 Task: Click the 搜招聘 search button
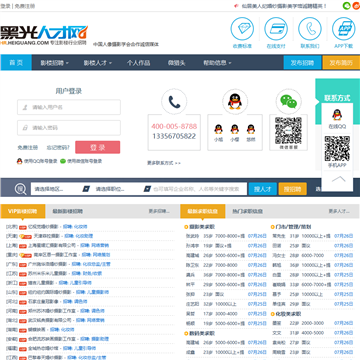(292, 189)
